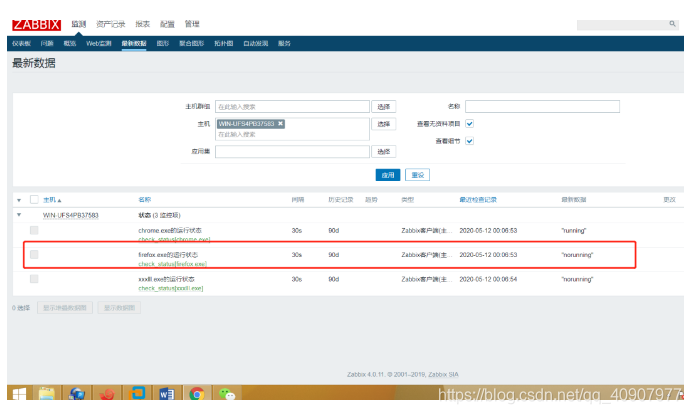Go to the 聚合图形 submenu
Screen dimensions: 692x414
tap(192, 43)
